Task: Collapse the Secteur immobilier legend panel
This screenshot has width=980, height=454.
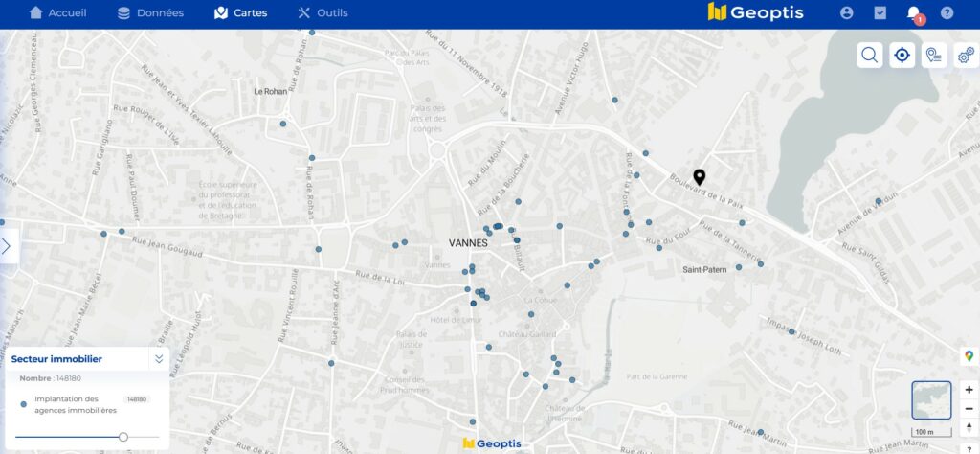Action: coord(159,359)
